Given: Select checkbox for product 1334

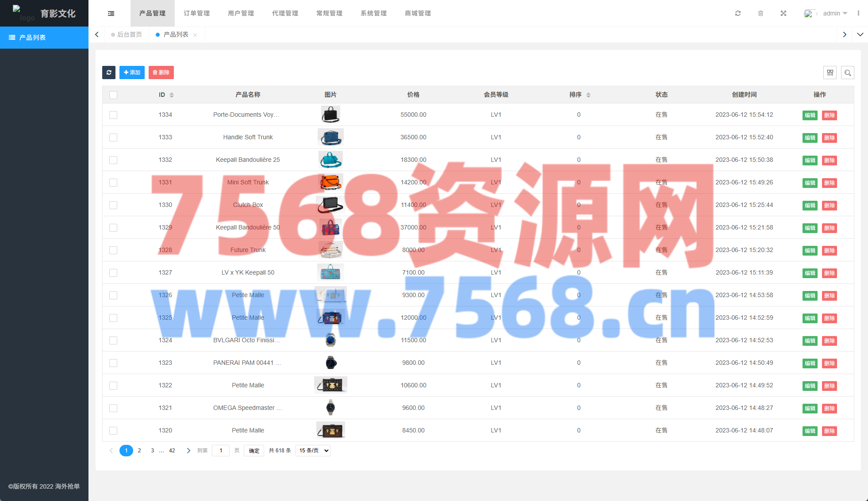Looking at the screenshot, I should [113, 115].
